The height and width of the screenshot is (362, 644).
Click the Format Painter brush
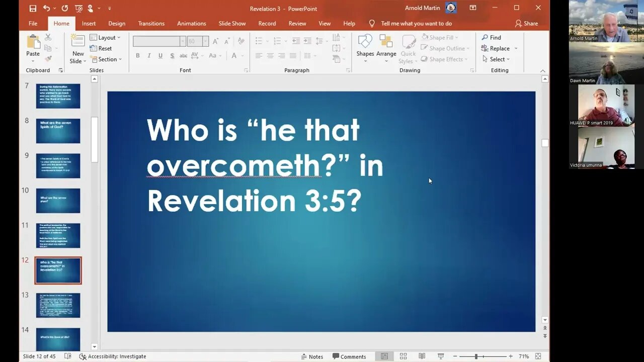pyautogui.click(x=48, y=59)
